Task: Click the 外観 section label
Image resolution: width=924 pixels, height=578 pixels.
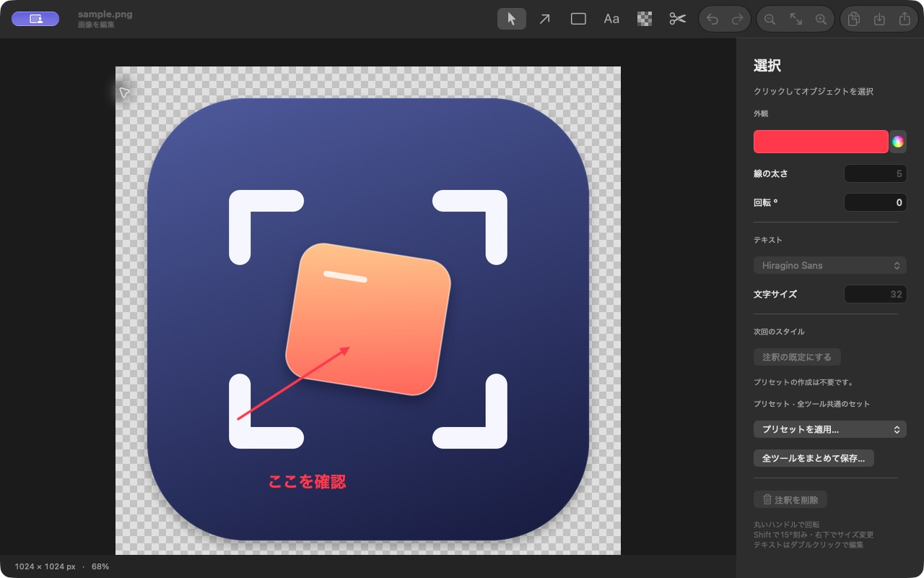Action: pyautogui.click(x=761, y=113)
